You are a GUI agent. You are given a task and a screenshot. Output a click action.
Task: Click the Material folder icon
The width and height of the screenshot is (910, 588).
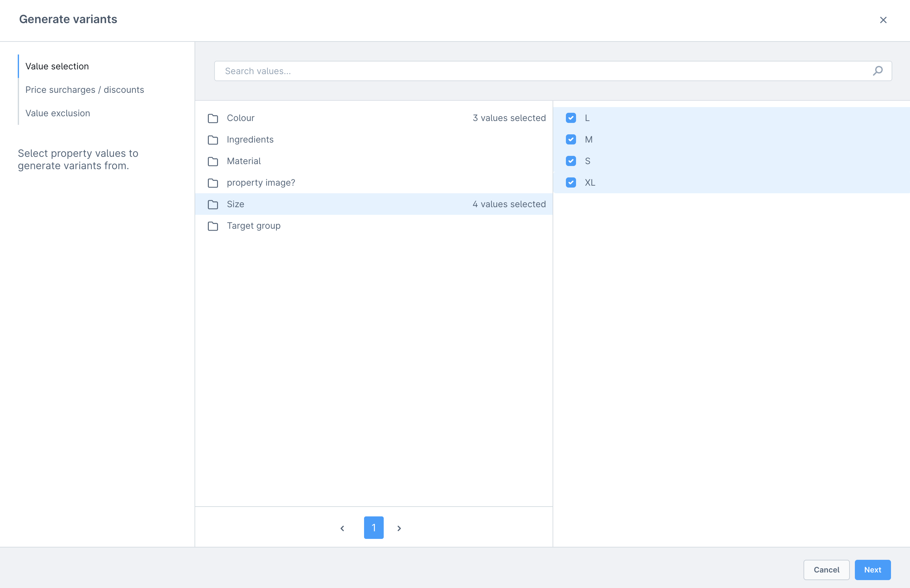[x=213, y=162]
